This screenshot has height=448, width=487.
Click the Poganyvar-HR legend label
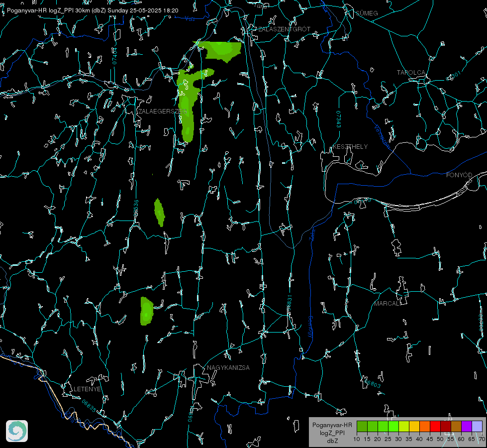[x=332, y=425]
